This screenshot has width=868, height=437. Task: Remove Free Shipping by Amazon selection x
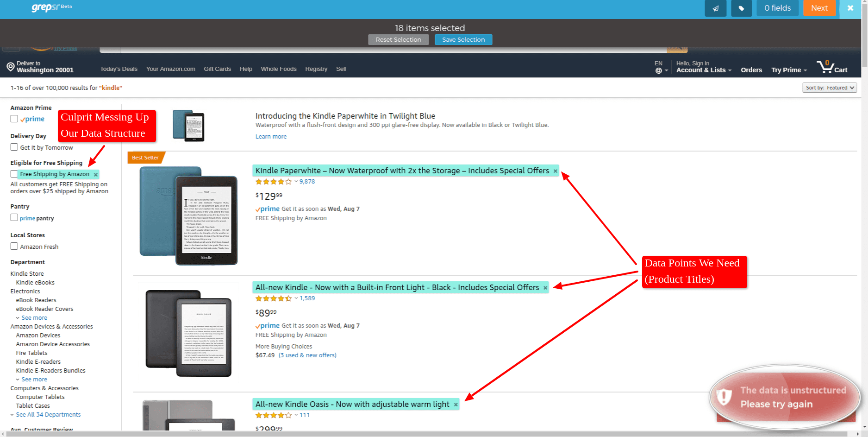point(96,175)
